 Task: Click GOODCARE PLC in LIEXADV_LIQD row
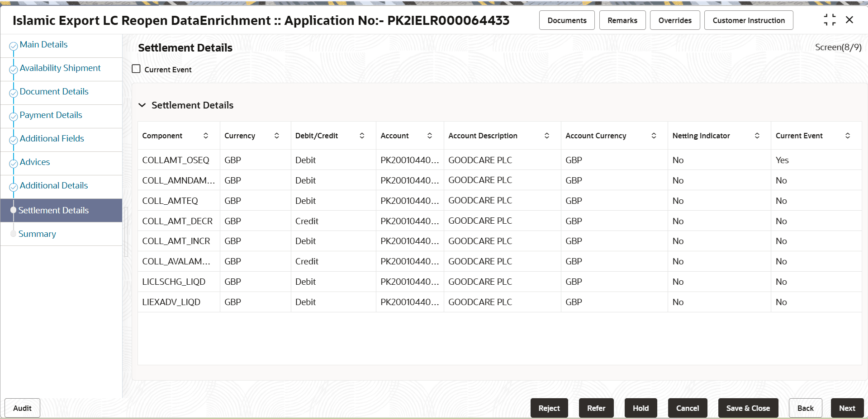[x=480, y=302]
